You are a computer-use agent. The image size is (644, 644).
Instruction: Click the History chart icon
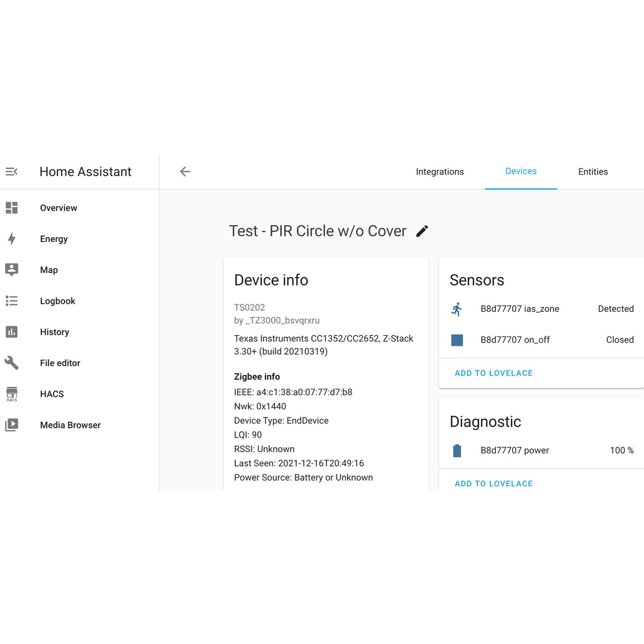(11, 332)
